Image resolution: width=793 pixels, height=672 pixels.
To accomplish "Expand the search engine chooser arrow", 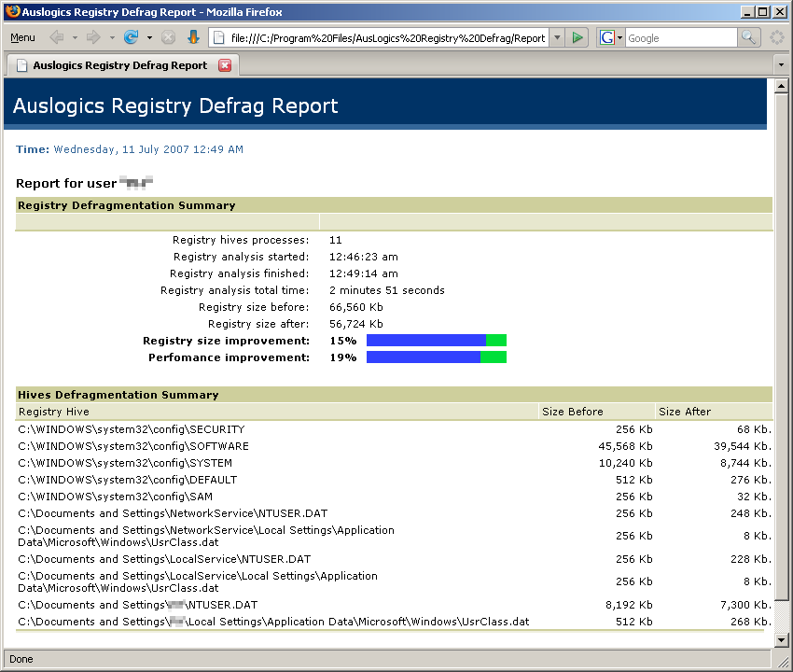I will 620,38.
